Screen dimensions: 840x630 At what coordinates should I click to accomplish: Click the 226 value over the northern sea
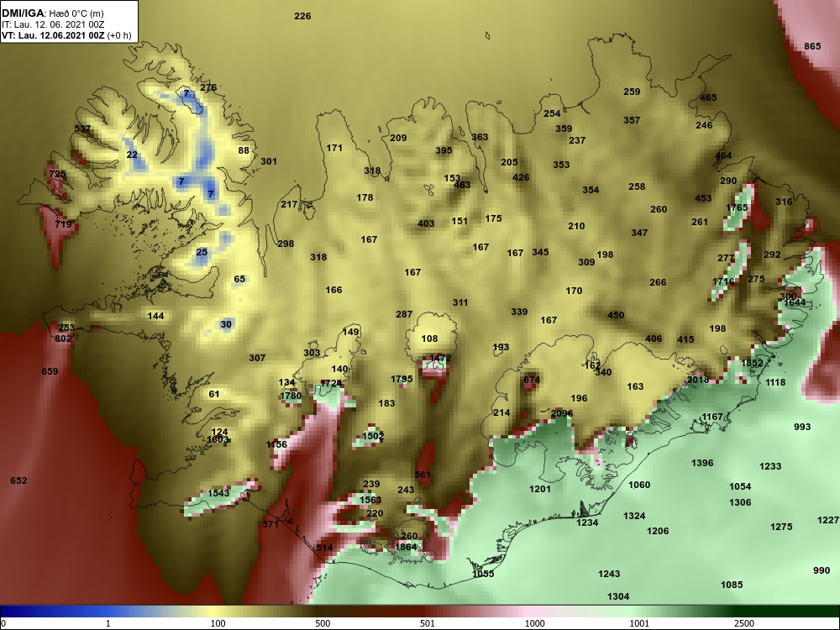tap(302, 16)
